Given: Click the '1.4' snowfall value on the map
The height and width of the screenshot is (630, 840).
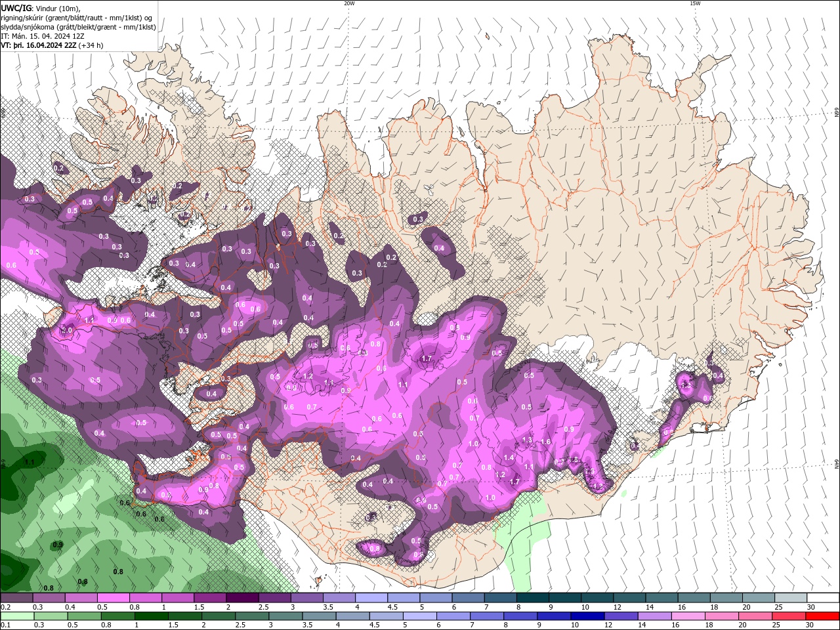Looking at the screenshot, I should (509, 457).
